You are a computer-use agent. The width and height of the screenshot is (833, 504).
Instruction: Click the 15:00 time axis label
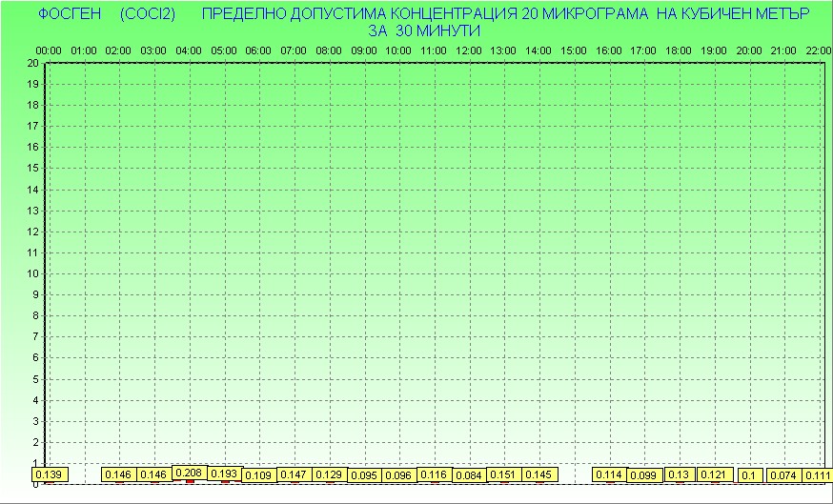(574, 50)
